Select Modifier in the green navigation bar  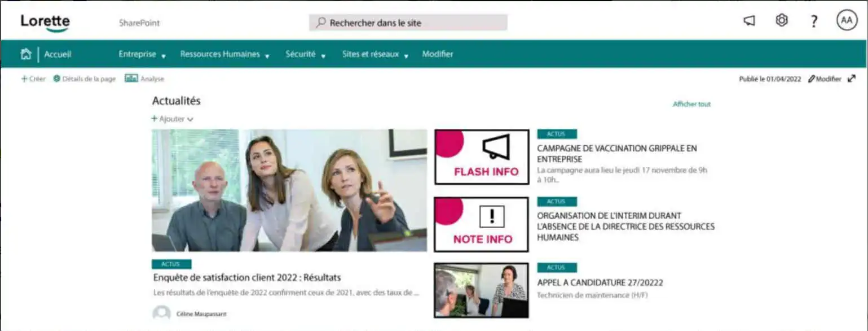point(438,54)
